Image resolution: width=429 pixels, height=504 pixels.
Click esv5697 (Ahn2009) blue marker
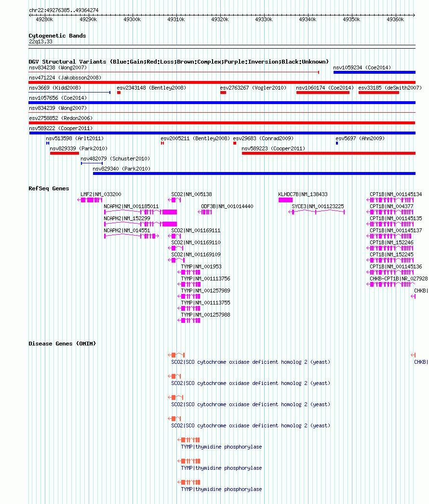click(x=337, y=143)
